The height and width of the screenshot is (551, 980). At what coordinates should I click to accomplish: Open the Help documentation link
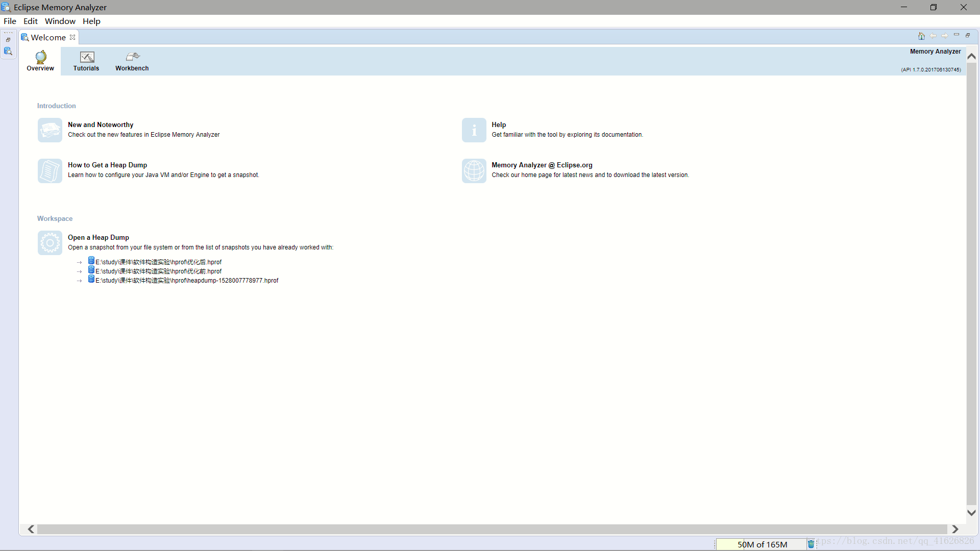coord(499,124)
